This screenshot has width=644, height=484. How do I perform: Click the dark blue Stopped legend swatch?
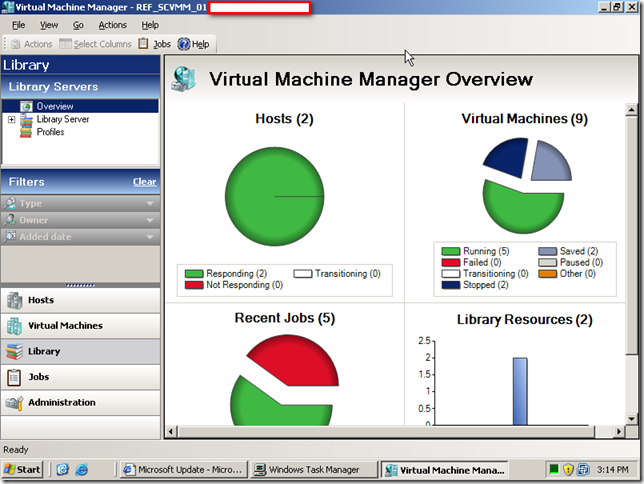451,285
